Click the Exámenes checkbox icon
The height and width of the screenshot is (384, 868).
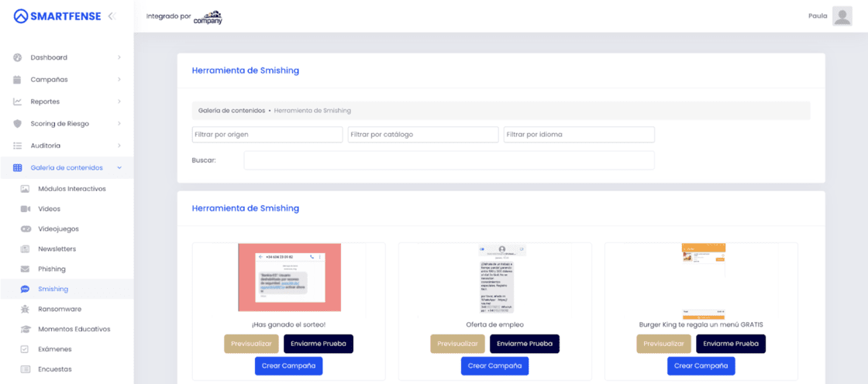[x=24, y=349]
